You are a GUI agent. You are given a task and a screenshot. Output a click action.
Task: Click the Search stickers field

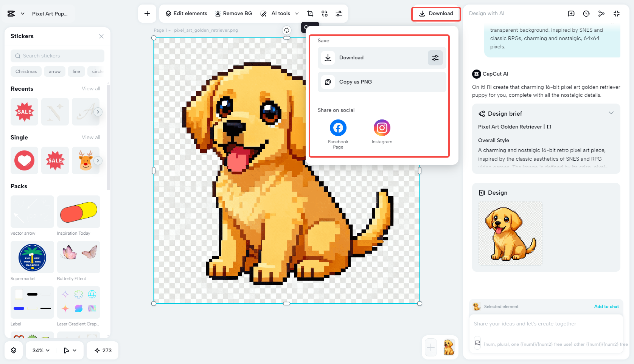[57, 56]
